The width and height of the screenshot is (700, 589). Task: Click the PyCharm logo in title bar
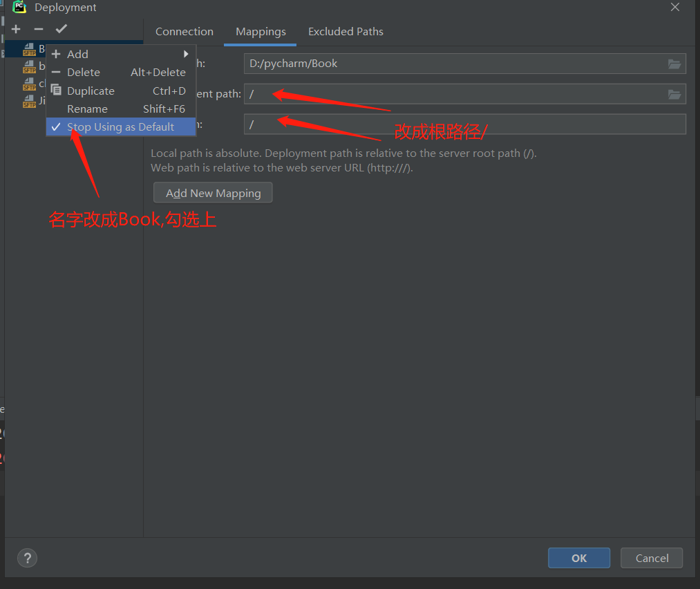pos(19,7)
